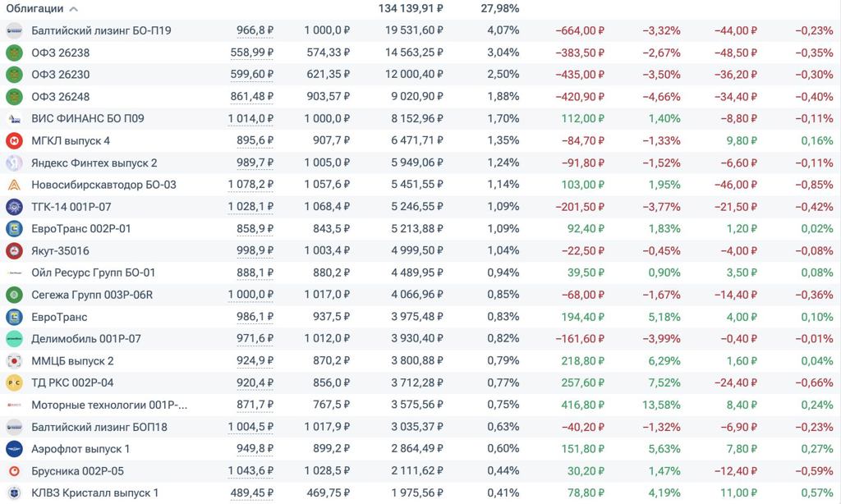The image size is (841, 504).
Task: Open Моторные технологии 001Р bond entry
Action: tap(109, 405)
